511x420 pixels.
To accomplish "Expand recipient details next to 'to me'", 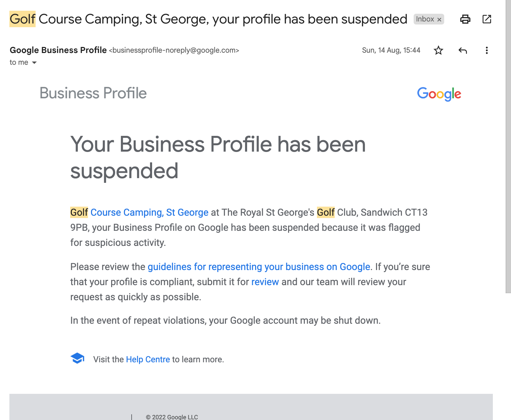I will click(34, 62).
